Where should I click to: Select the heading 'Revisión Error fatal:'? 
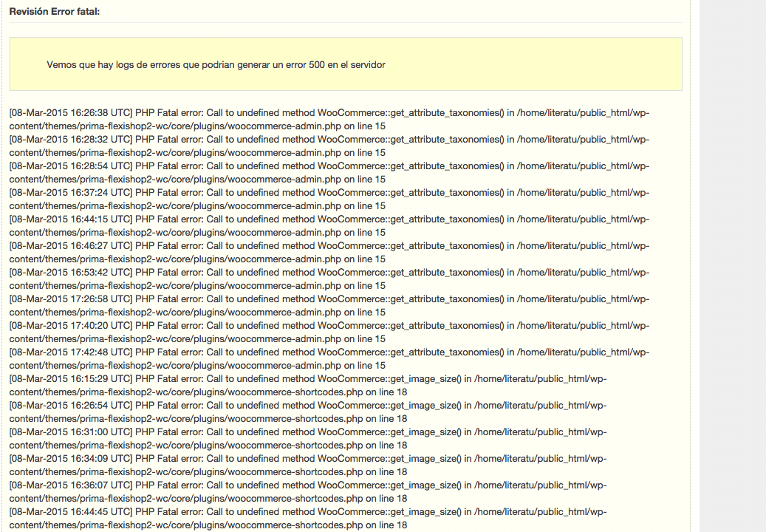(54, 11)
